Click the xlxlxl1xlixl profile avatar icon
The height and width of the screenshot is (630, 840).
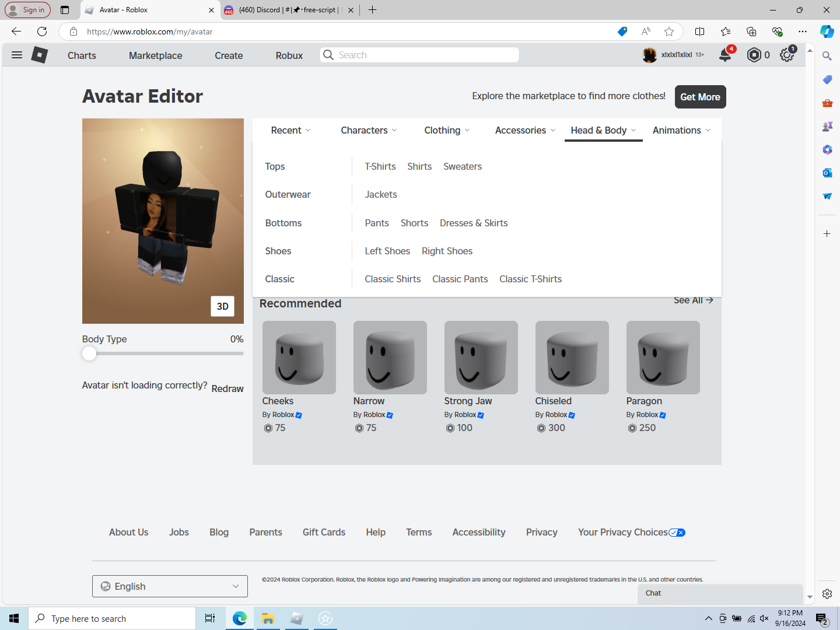pos(649,55)
